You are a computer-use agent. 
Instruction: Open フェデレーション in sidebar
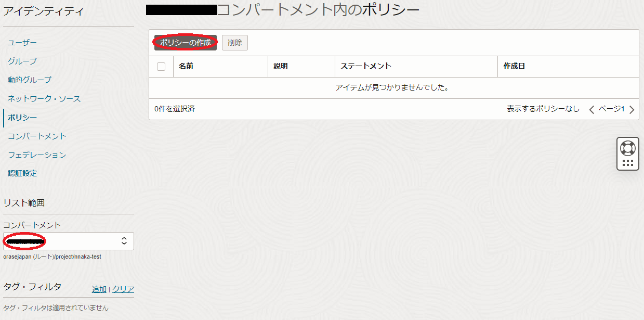click(x=37, y=155)
